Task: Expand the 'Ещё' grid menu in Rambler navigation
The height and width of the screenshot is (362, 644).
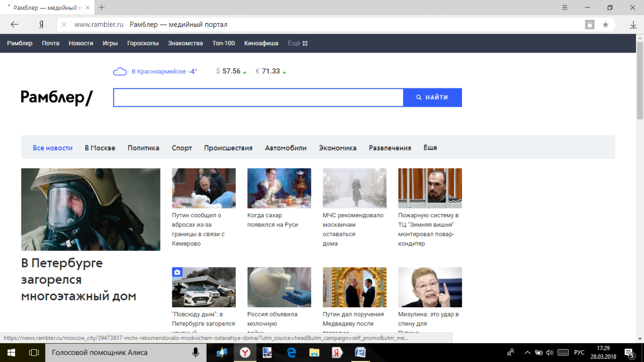Action: [x=297, y=43]
